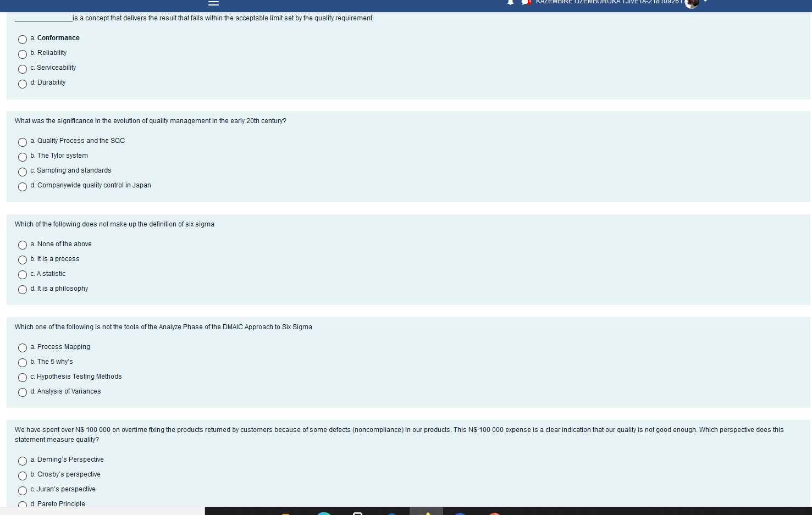This screenshot has width=812, height=515.
Task: Expand the user menu dropdown arrow
Action: point(705,2)
